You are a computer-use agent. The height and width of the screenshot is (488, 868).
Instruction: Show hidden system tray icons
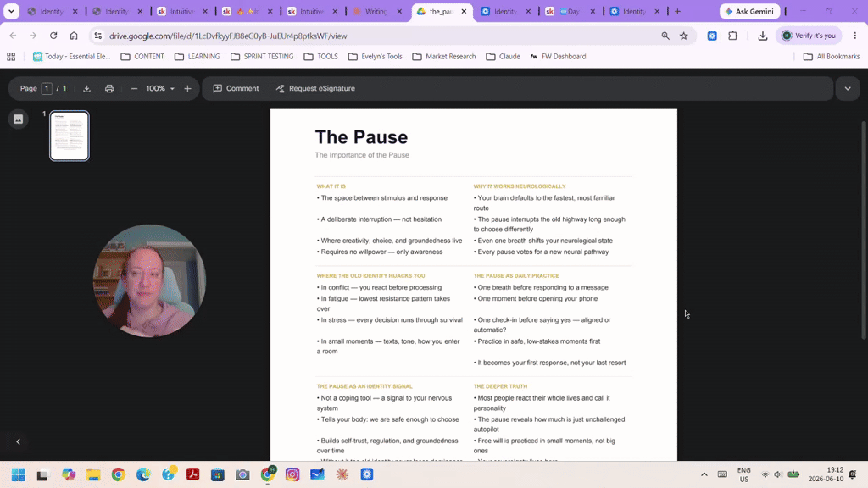(704, 474)
